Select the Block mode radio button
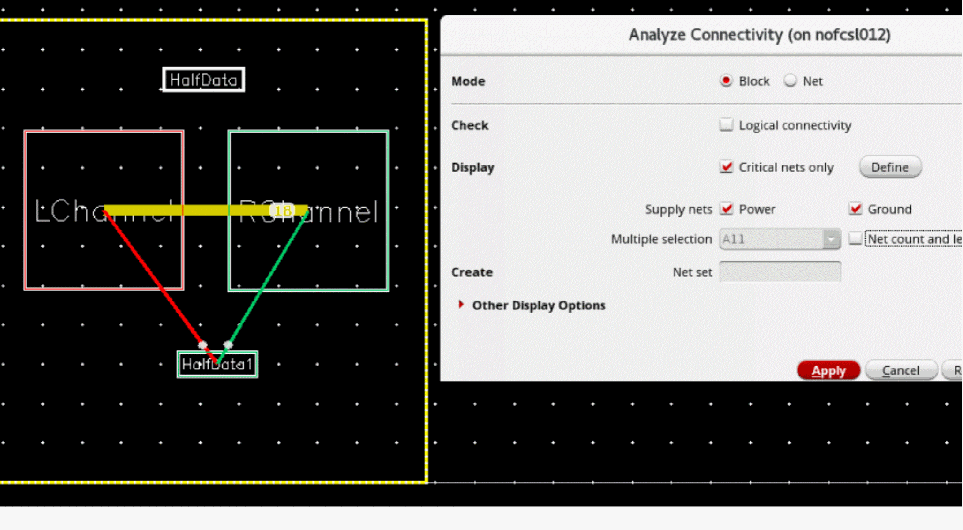 (x=726, y=81)
